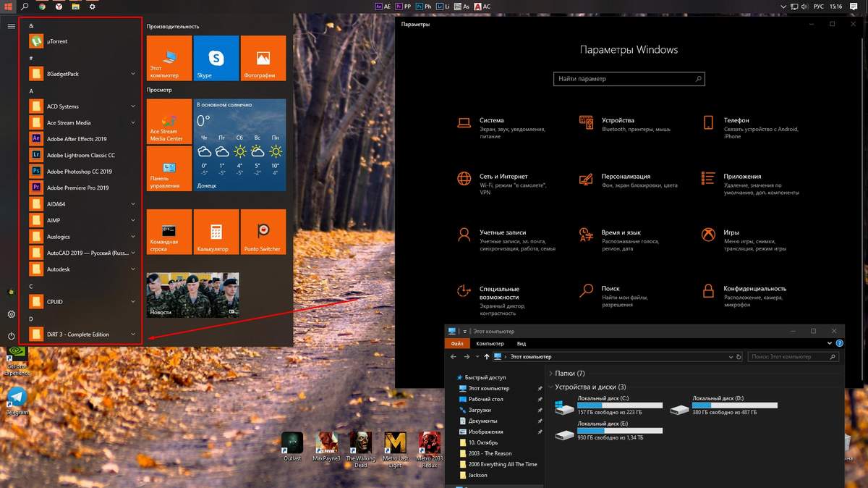Select Загрузки in Explorer sidebar

click(480, 410)
